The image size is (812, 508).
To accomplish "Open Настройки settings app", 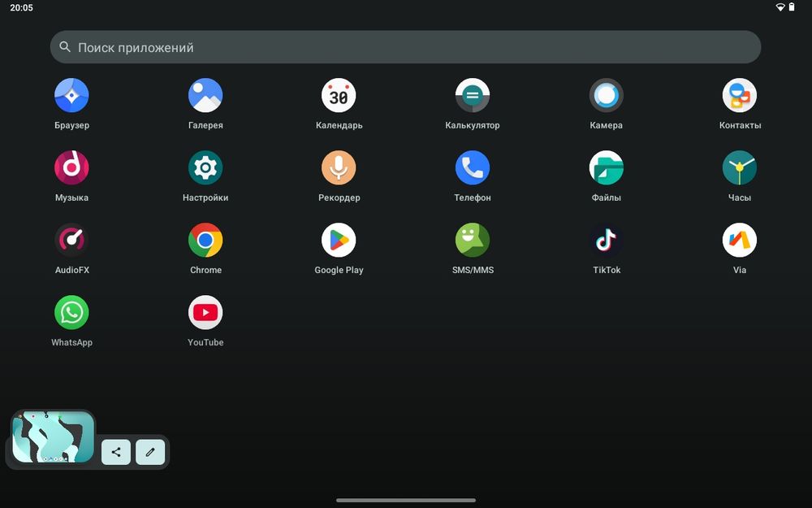I will click(x=205, y=167).
